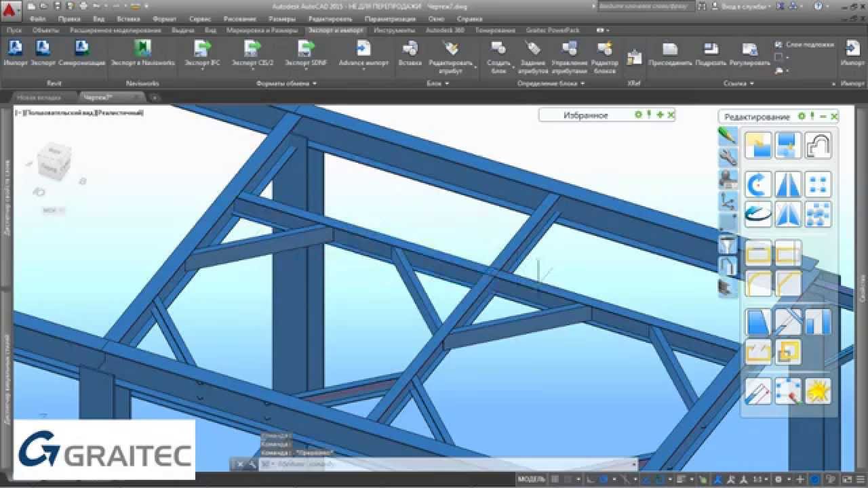The image size is (868, 488).
Task: Toggle Underlay layers (Слои подложки) option
Action: click(x=804, y=44)
